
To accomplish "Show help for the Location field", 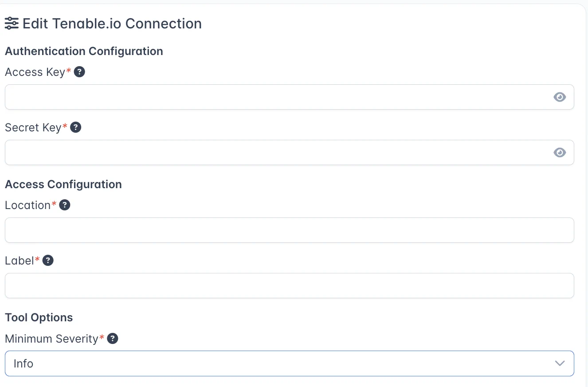I will 65,205.
